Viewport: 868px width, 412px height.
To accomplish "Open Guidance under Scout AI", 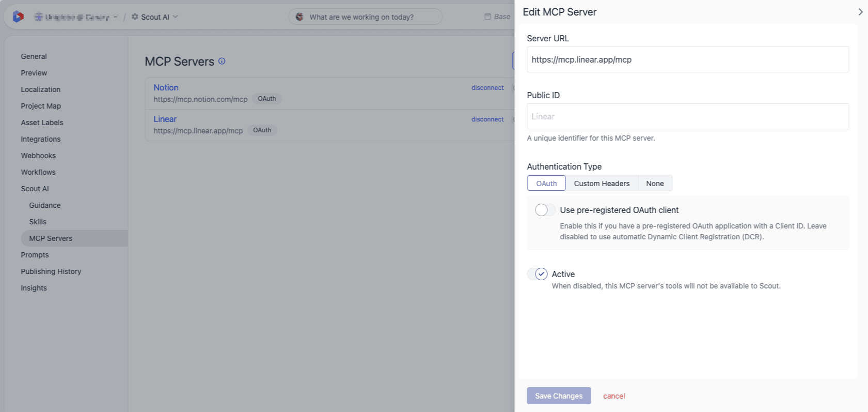I will [x=45, y=205].
